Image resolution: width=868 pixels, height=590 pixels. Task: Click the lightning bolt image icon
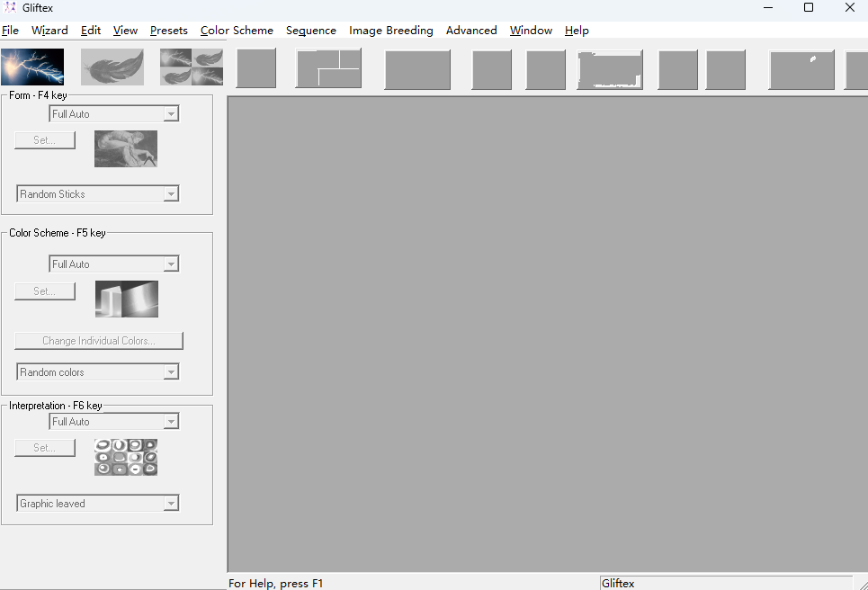click(32, 67)
